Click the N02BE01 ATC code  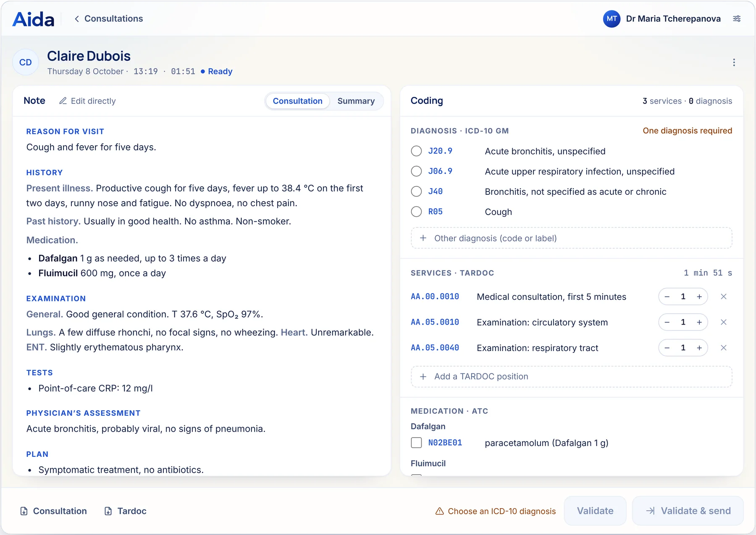445,443
